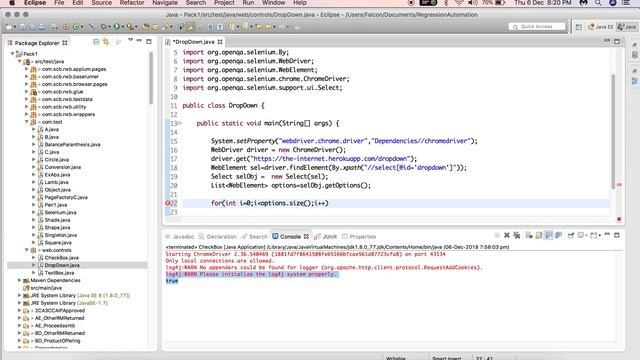
Task: Toggle Scroll Lock in Console toolbar
Action: [539, 235]
